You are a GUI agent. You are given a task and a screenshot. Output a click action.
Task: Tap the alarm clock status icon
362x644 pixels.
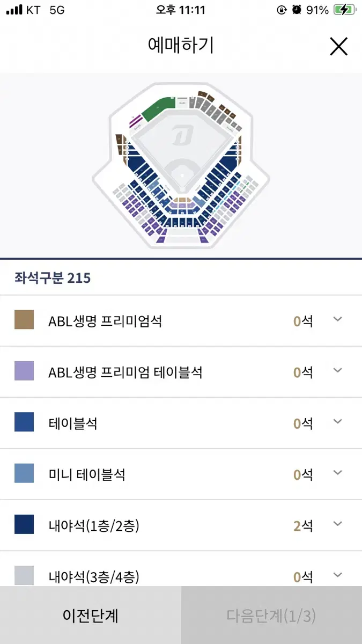click(297, 10)
